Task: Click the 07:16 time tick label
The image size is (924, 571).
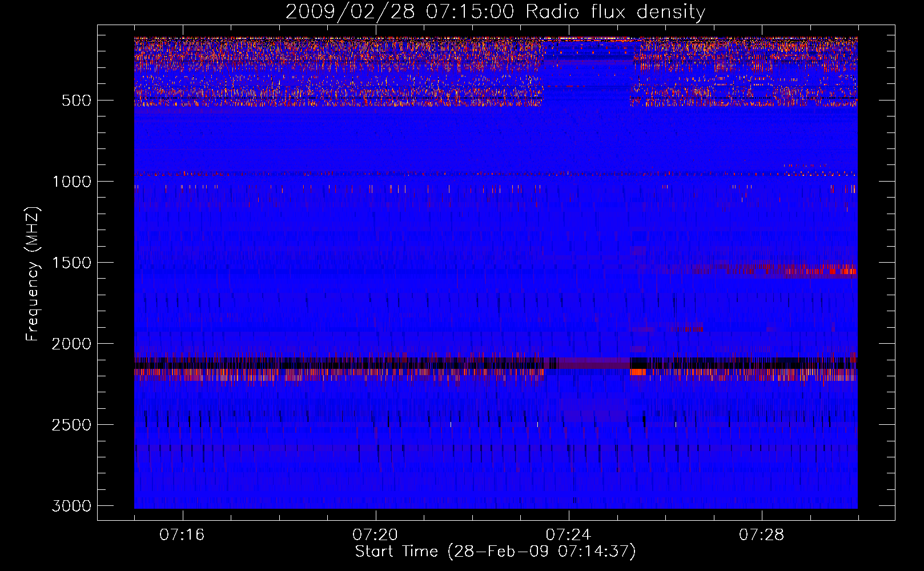Action: point(182,535)
